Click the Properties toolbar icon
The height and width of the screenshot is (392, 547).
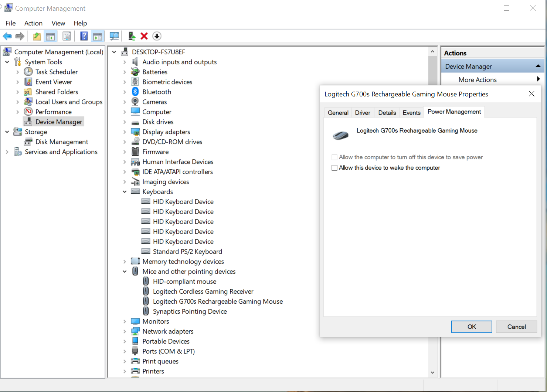[67, 36]
